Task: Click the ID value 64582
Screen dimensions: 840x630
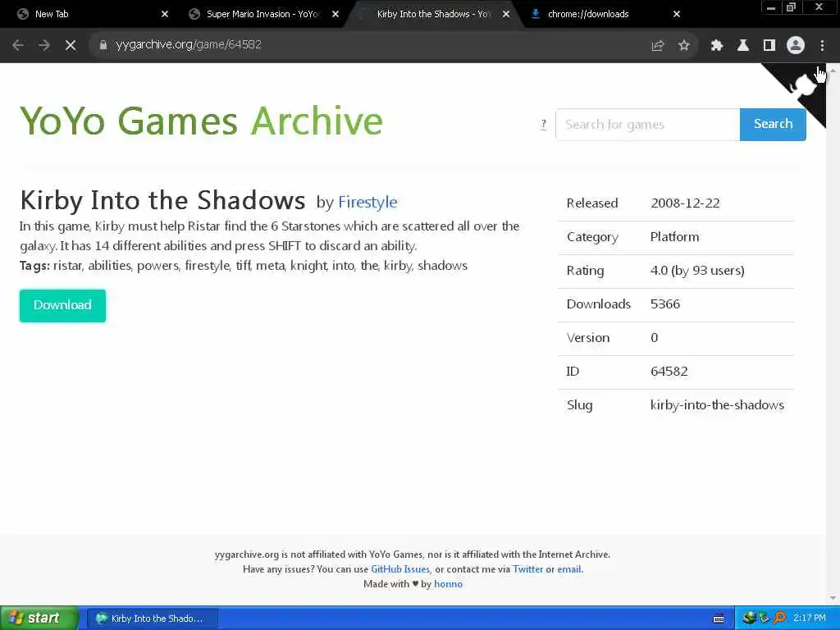Action: point(669,372)
